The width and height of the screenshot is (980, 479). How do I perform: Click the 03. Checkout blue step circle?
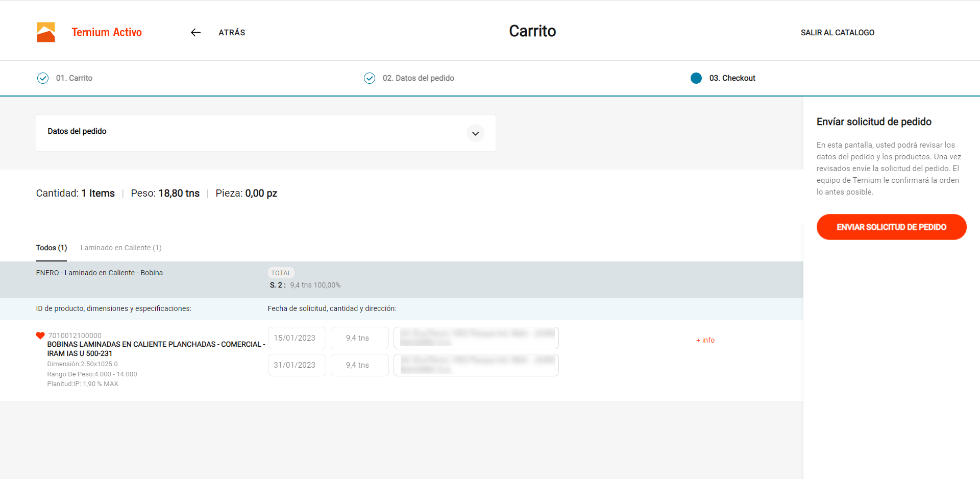click(x=696, y=78)
